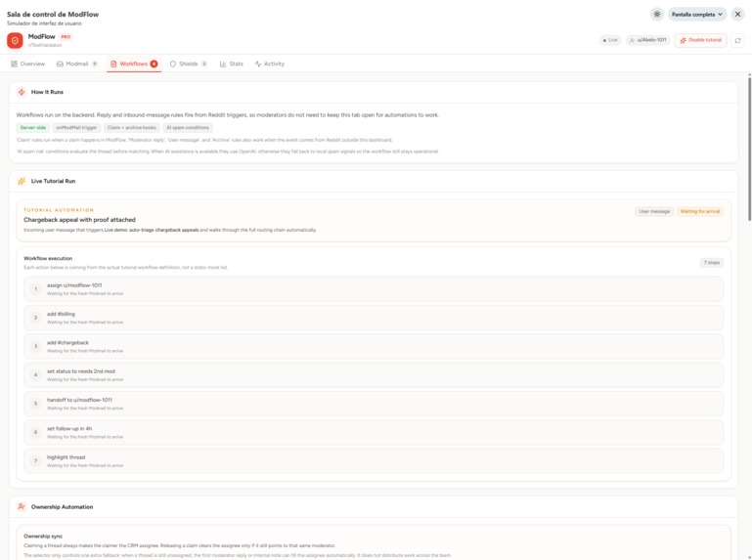Click the Server-side tag

[x=33, y=127]
